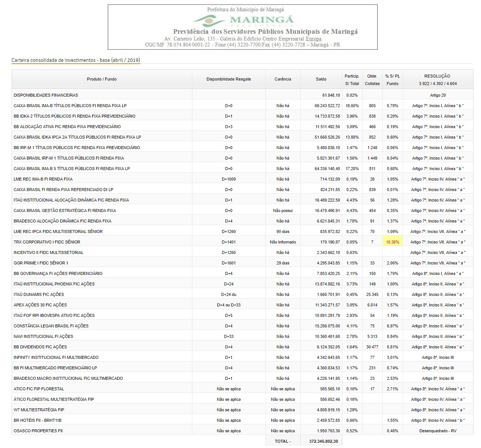Screen dimensions: 481x448
Task: Select BB DIVIDENDOS FIC AÇÕES fund name
Action: [x=40, y=347]
